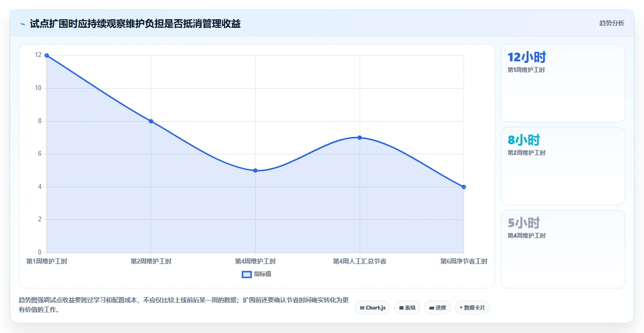Click the data point for 第1周维护工时
644x333 pixels.
pyautogui.click(x=46, y=56)
